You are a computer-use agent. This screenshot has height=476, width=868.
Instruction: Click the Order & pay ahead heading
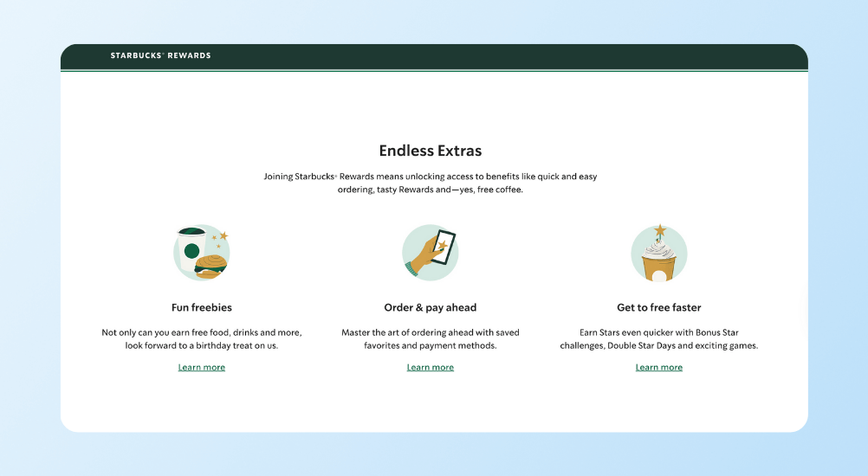(x=431, y=307)
